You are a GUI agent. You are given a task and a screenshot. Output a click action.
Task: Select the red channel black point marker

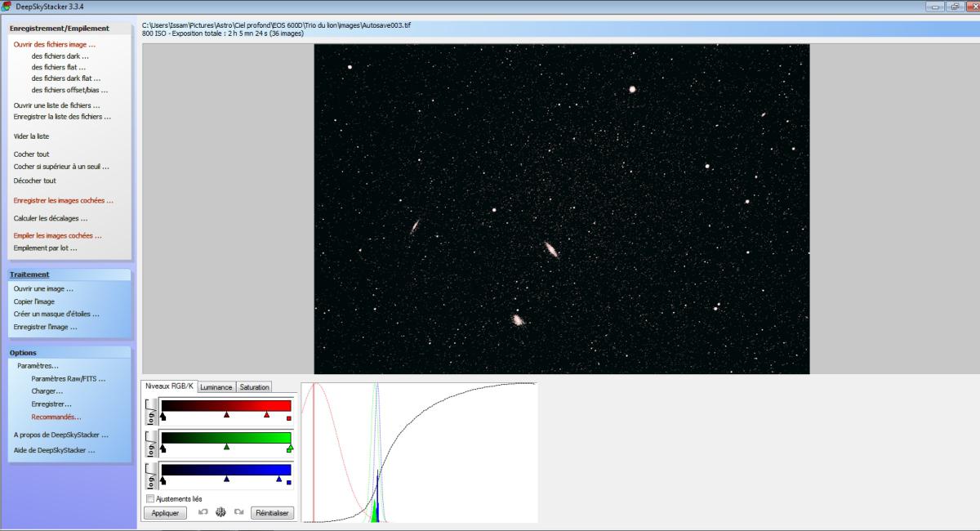click(163, 416)
